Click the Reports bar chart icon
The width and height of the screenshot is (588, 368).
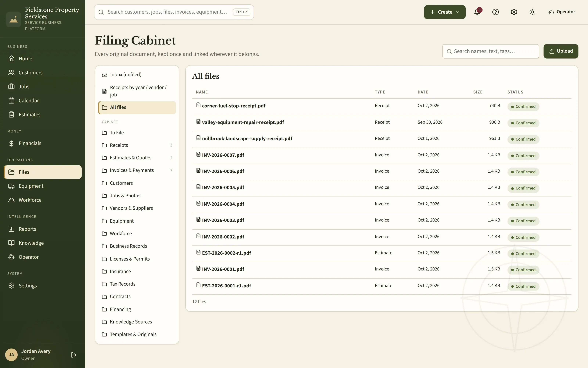click(x=11, y=229)
